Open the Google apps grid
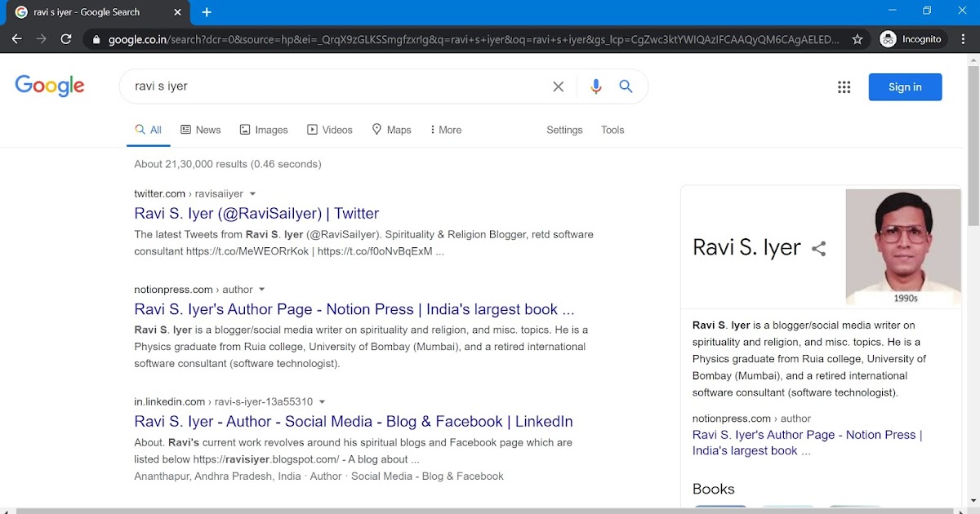 tap(844, 87)
